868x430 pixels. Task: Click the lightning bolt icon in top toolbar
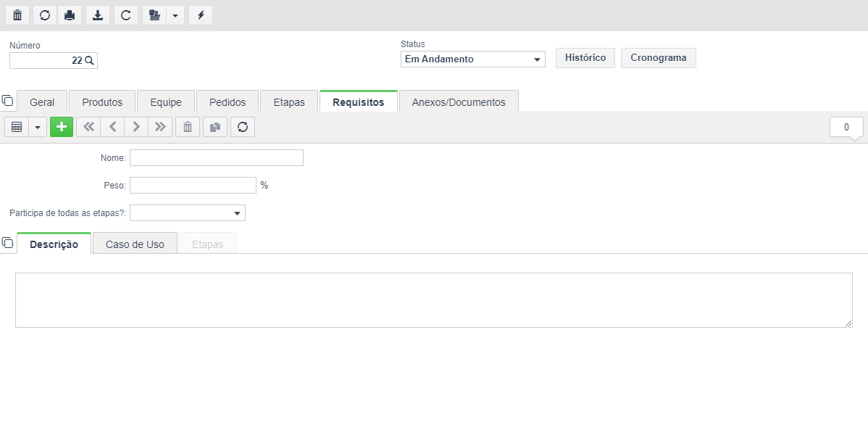201,15
